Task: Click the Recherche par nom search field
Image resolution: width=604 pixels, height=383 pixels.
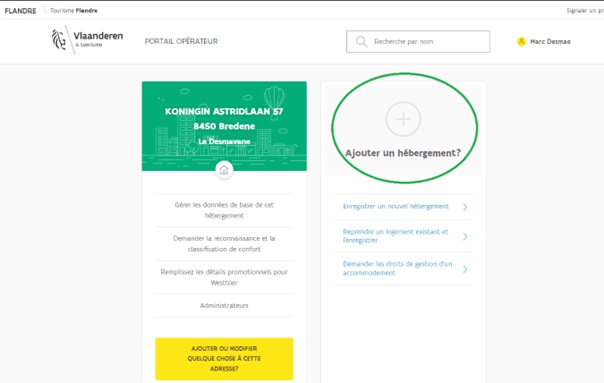Action: point(418,42)
